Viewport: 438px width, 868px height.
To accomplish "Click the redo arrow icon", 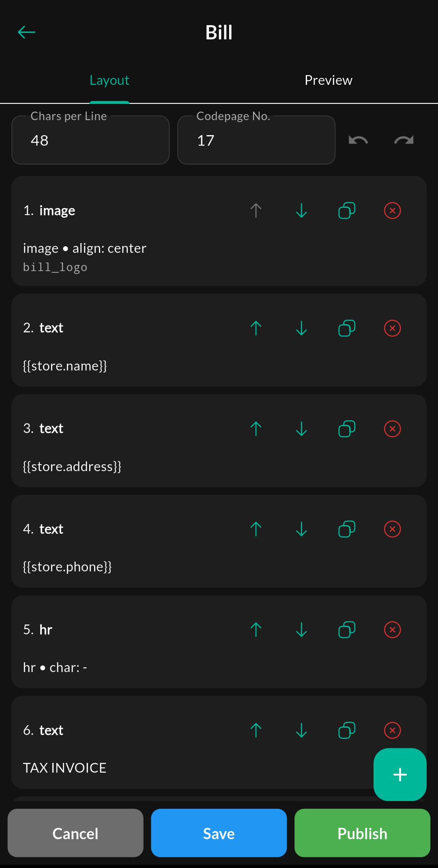I will point(404,140).
